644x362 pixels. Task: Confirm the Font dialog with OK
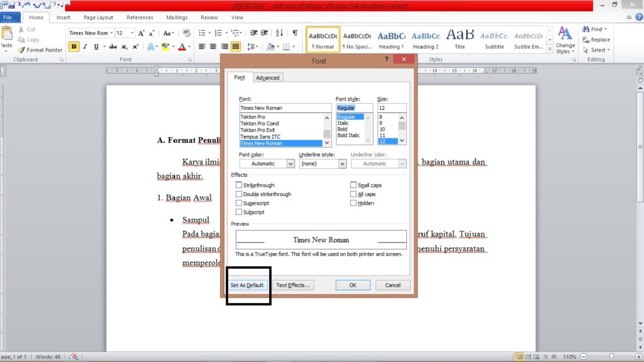click(x=353, y=285)
